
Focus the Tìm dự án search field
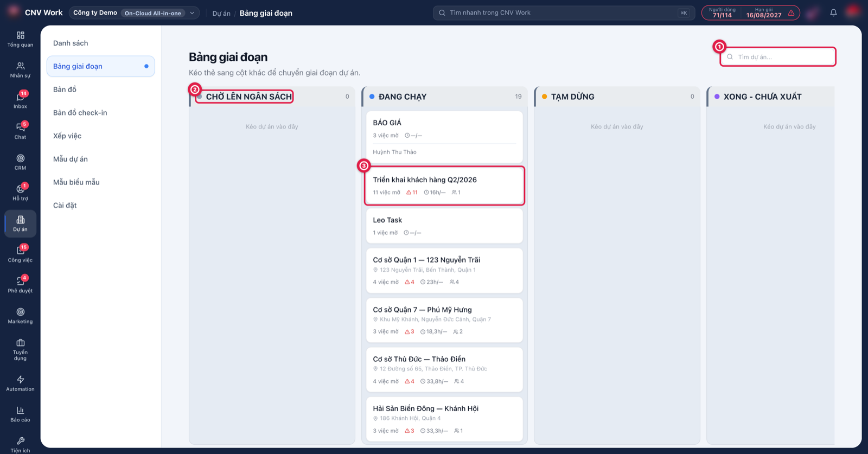click(x=778, y=57)
